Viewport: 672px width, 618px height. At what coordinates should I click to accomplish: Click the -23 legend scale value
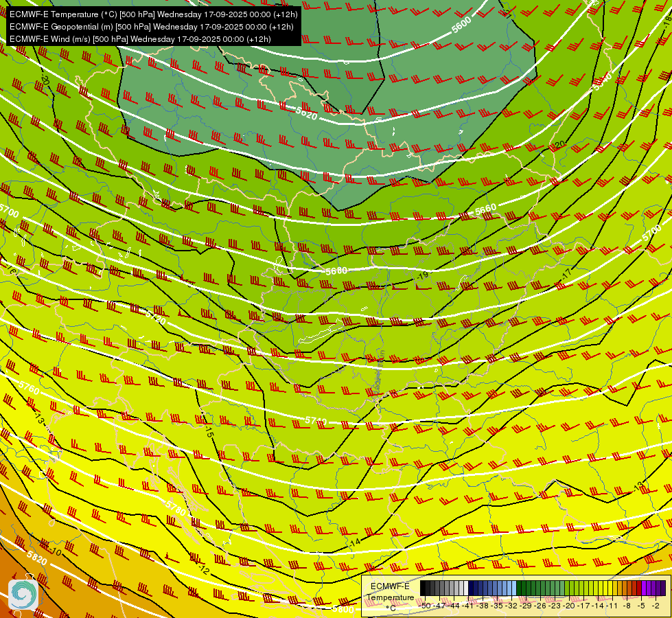tap(555, 606)
